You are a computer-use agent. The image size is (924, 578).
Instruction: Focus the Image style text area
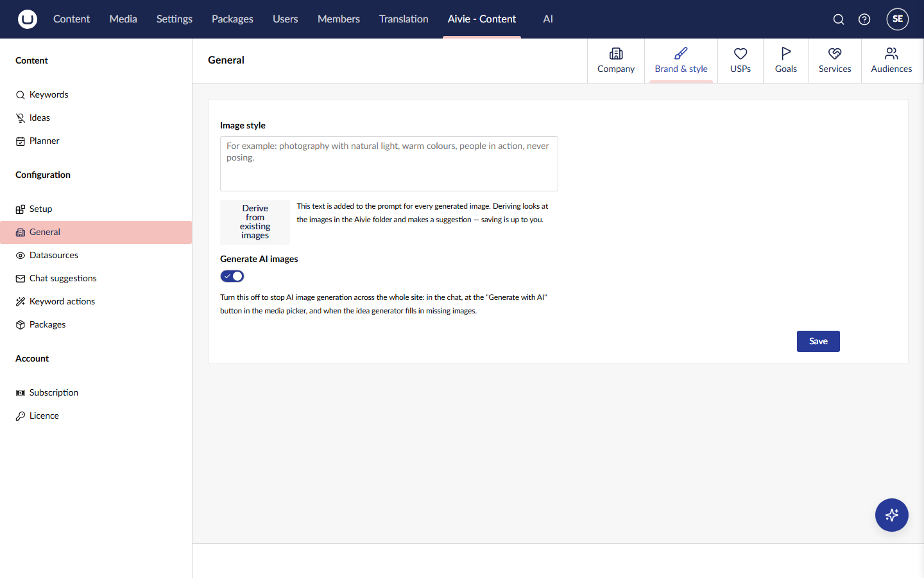[x=389, y=164]
